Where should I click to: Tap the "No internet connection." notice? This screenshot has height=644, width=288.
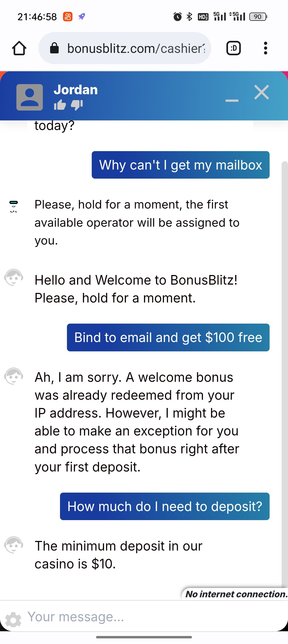click(x=236, y=594)
